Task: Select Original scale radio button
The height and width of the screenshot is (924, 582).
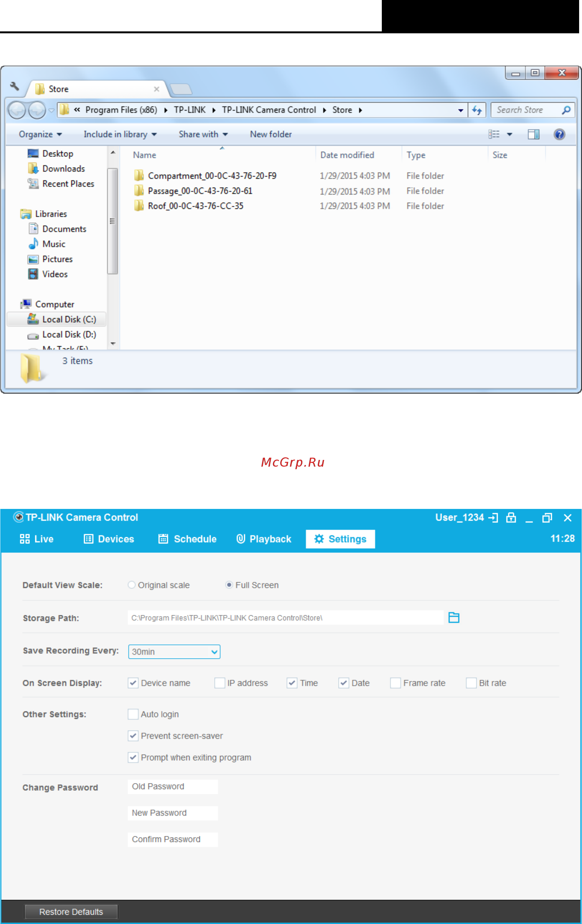Action: click(132, 585)
